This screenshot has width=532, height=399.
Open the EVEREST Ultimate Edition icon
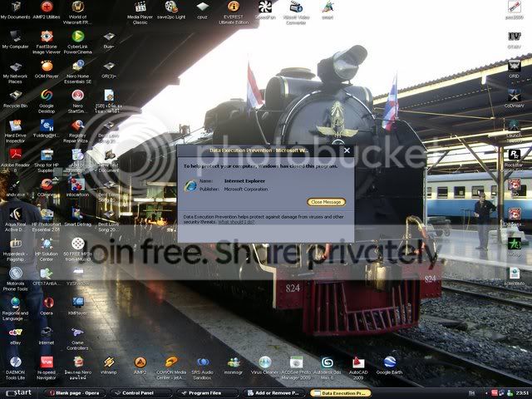point(234,8)
